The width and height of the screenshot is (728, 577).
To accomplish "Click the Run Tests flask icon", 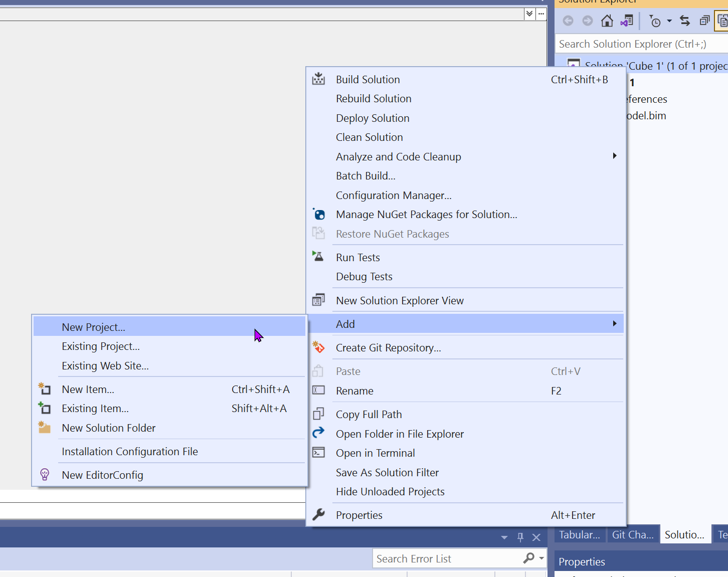I will tap(318, 257).
